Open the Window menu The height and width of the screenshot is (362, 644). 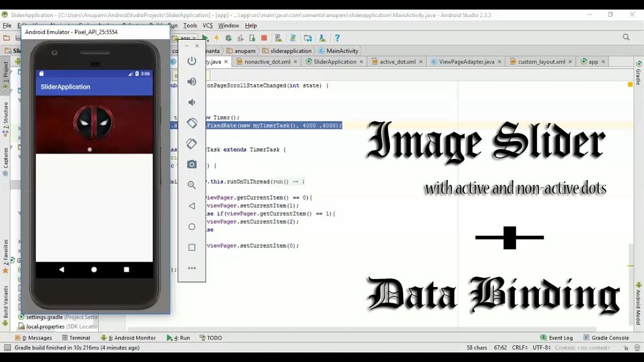coord(228,26)
